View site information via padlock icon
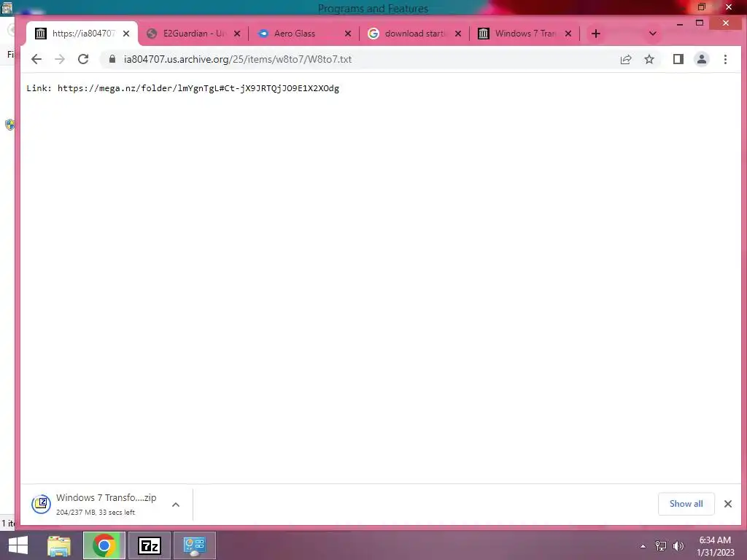The width and height of the screenshot is (747, 560). 112,59
